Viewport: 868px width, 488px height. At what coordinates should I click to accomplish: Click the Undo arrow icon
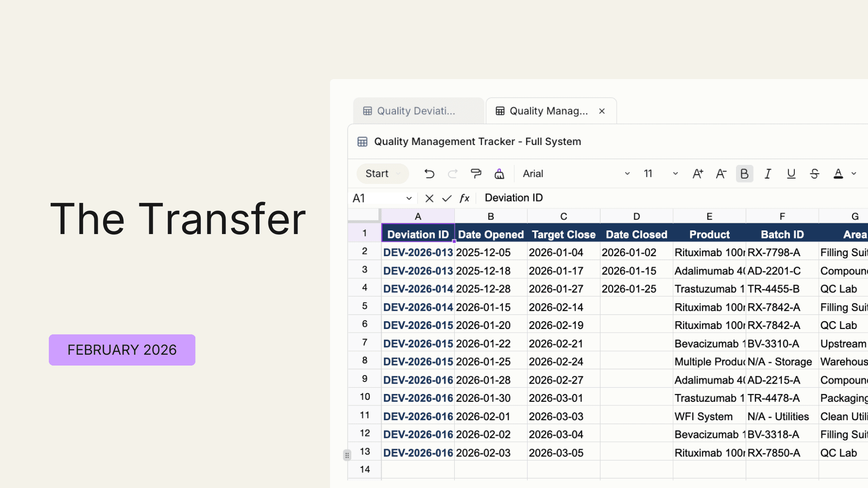point(429,174)
